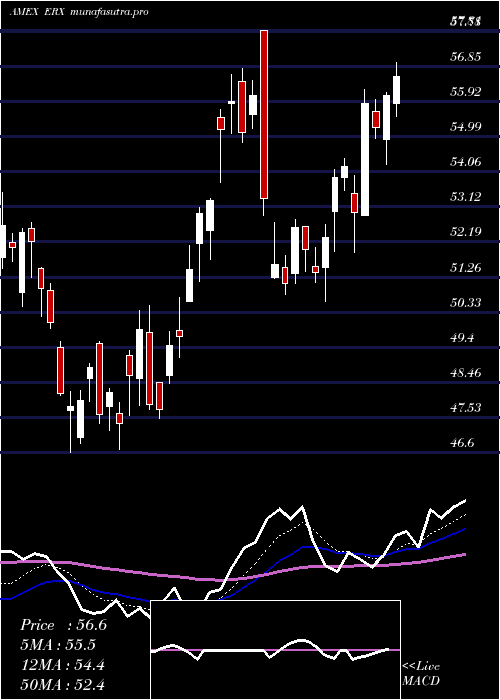Select the 51.26 price axis label

tap(465, 267)
